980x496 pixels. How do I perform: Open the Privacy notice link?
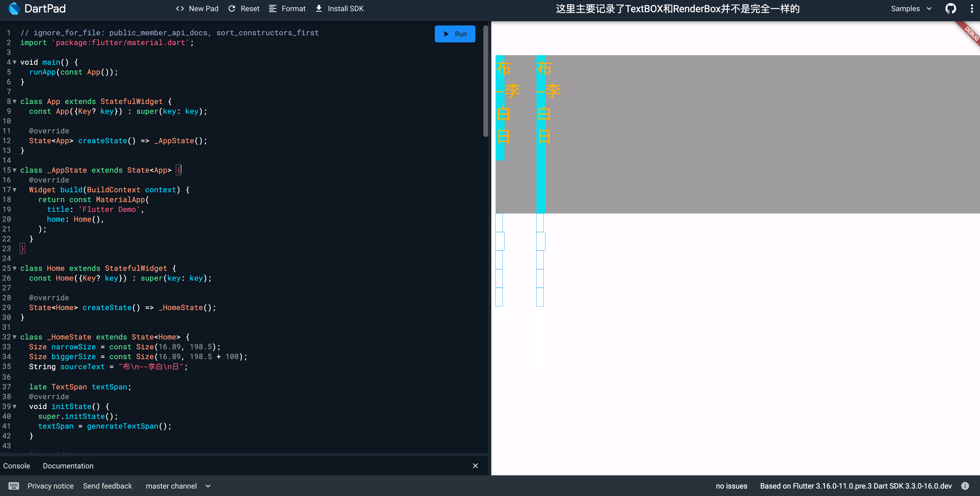click(x=51, y=486)
